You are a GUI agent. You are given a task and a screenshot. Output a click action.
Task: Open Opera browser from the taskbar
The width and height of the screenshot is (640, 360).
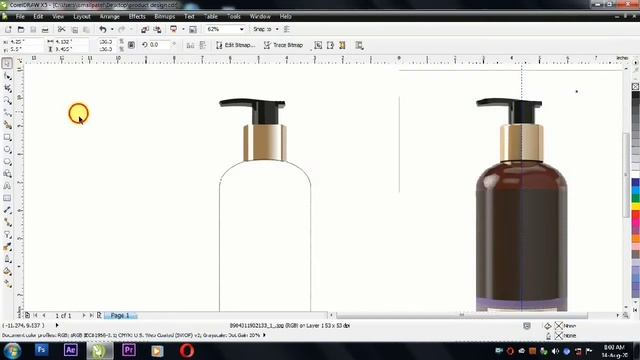187,350
